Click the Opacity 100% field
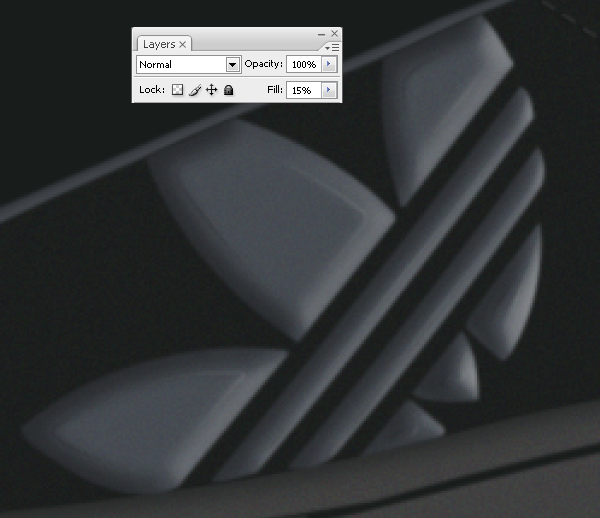The height and width of the screenshot is (518, 600). tap(304, 64)
